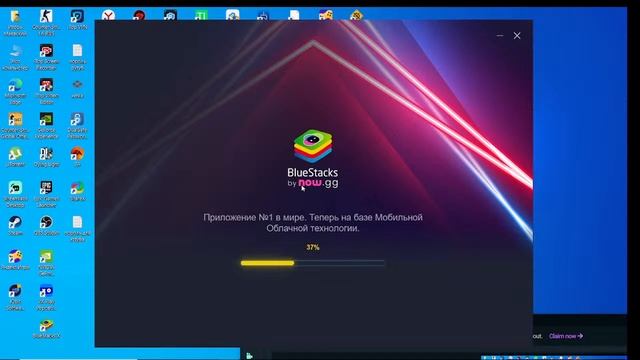The width and height of the screenshot is (640, 360).
Task: Open the orange shortcut beside Dying Light
Action: 77,154
